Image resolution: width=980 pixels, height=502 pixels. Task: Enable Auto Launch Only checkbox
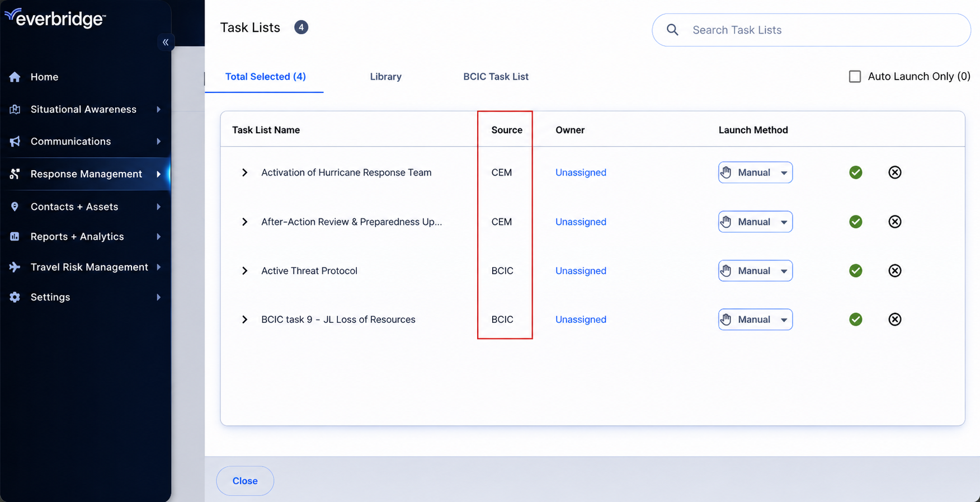pos(855,77)
